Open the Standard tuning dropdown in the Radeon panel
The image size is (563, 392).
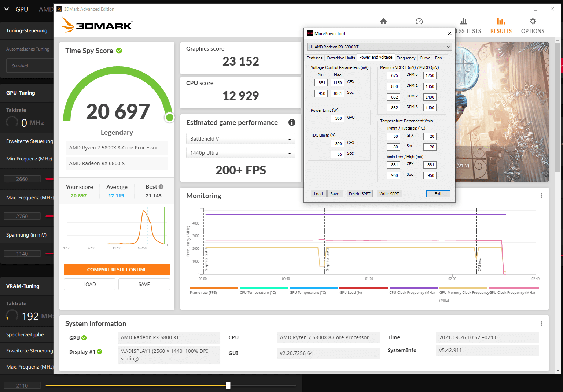point(30,66)
